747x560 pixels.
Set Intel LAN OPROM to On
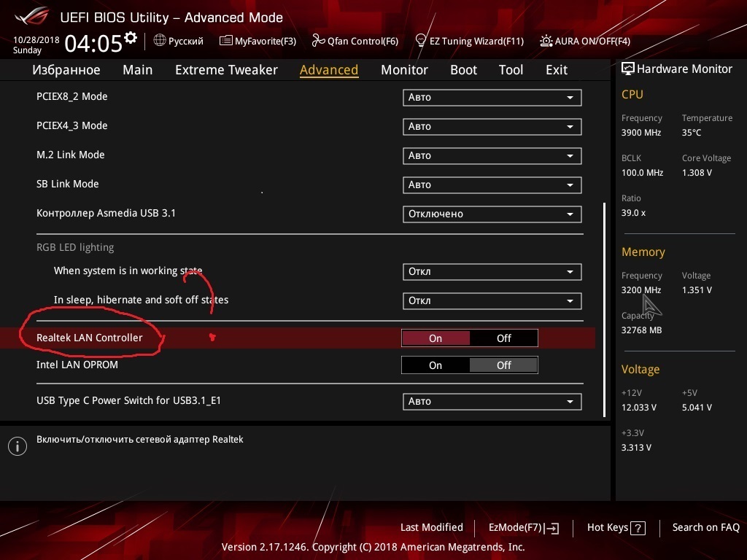coord(436,365)
